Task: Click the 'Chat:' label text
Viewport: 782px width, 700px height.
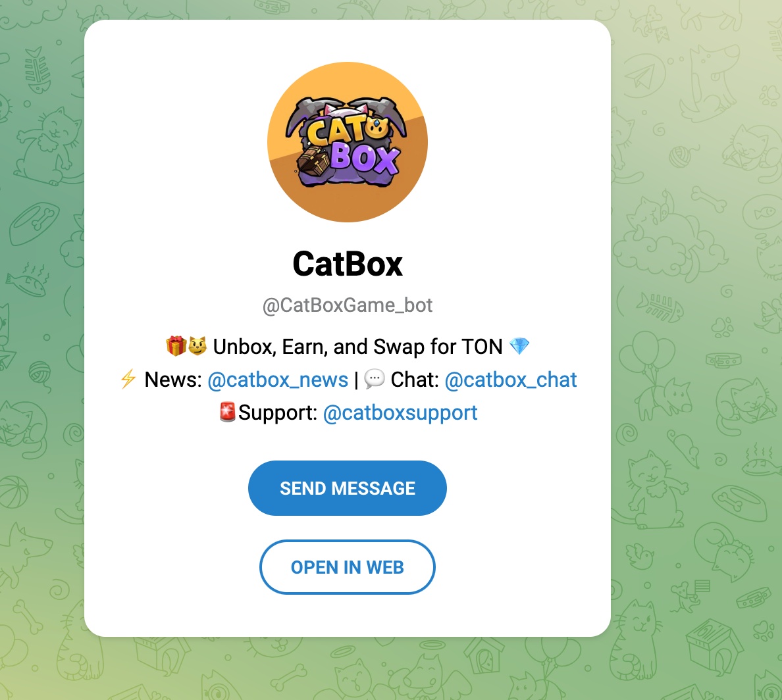Action: click(415, 380)
